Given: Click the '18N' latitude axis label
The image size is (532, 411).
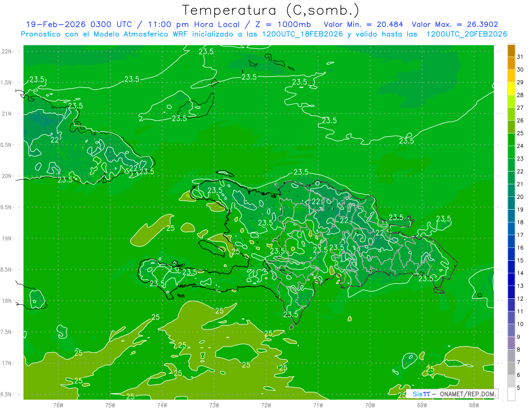Looking at the screenshot, I should click(x=7, y=301).
